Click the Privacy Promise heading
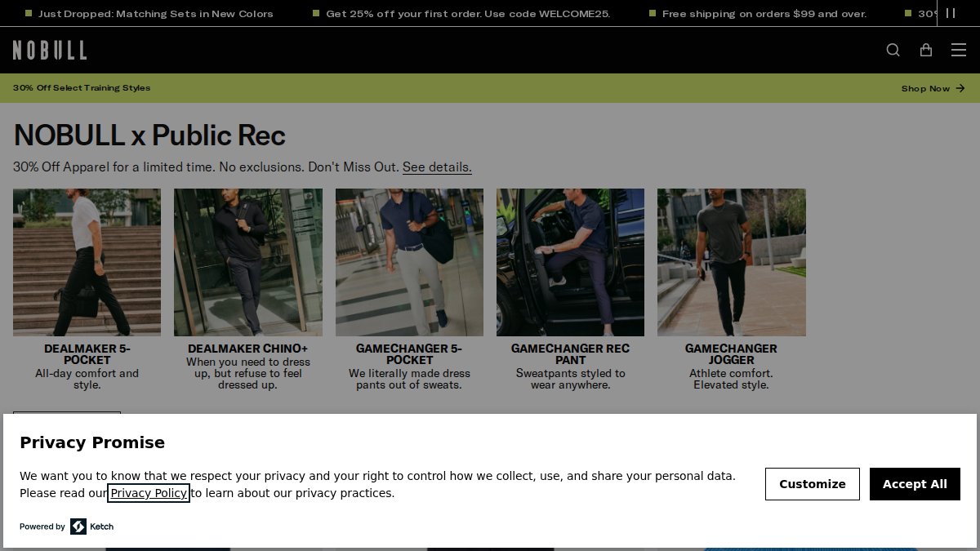The height and width of the screenshot is (551, 980). [92, 442]
